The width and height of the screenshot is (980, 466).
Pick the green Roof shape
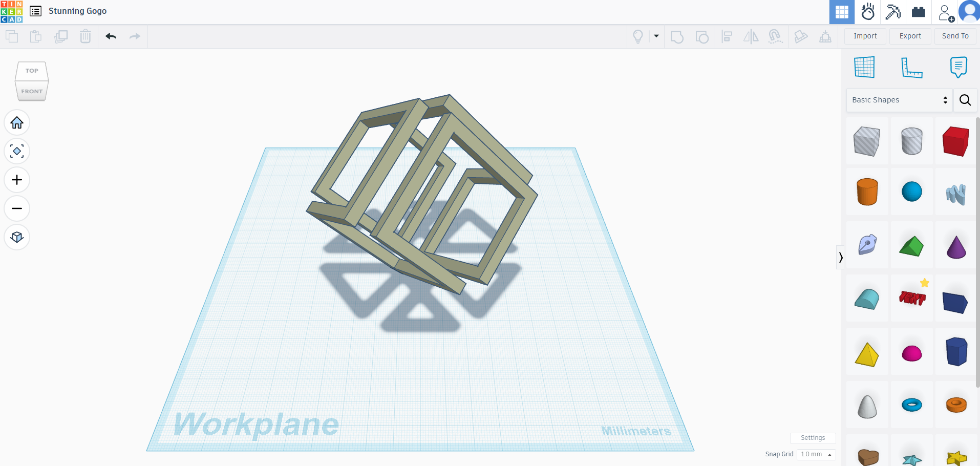912,246
